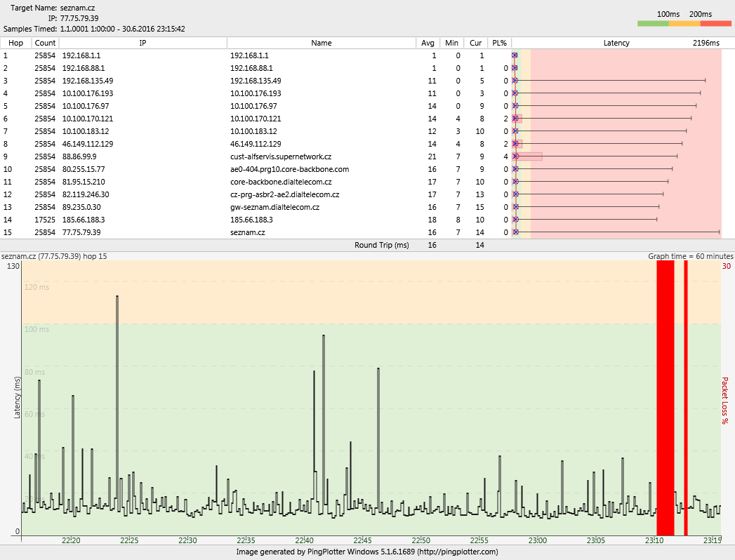Click the right end of hop 3's latency range line

[x=705, y=80]
